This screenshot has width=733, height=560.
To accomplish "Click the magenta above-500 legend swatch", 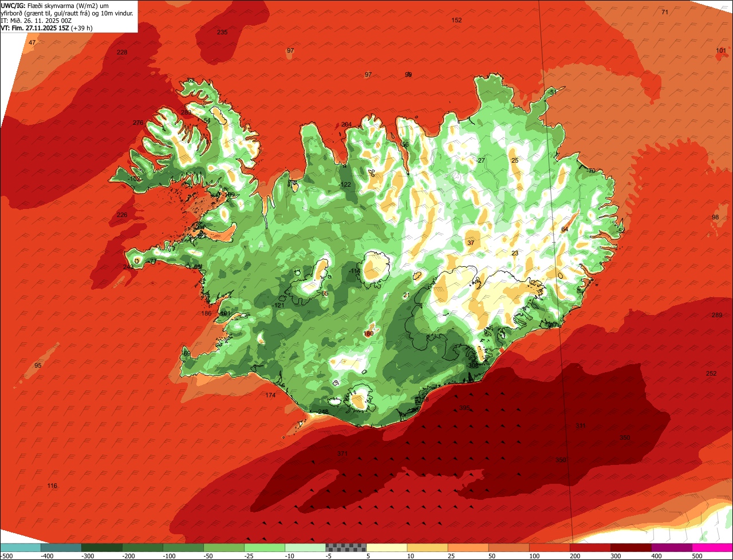I will [712, 547].
